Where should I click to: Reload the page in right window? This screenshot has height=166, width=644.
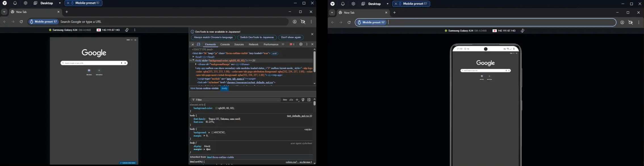pos(349,23)
